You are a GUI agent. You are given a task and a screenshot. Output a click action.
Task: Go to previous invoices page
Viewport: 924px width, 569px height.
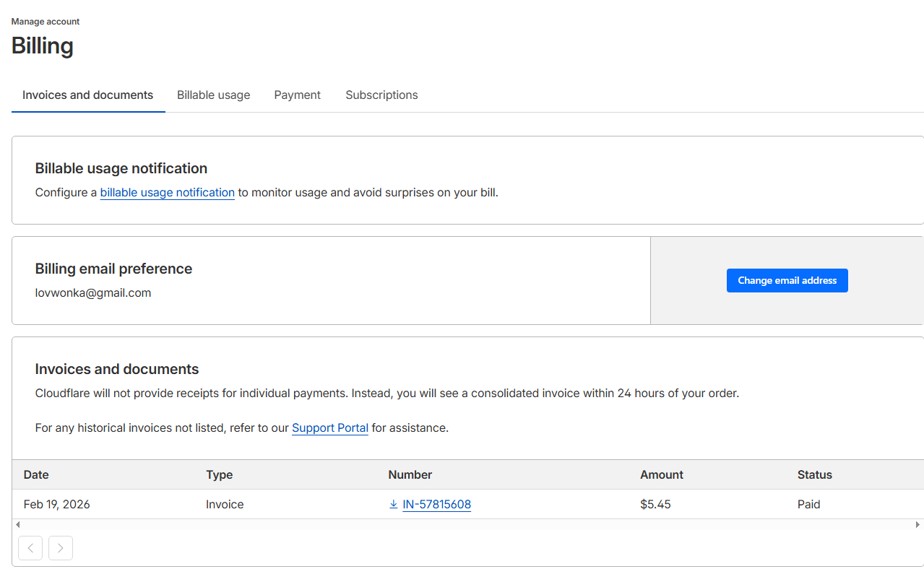[30, 548]
